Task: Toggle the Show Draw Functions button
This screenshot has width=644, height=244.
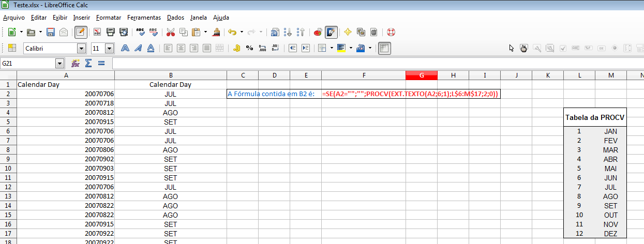Action: (331, 32)
